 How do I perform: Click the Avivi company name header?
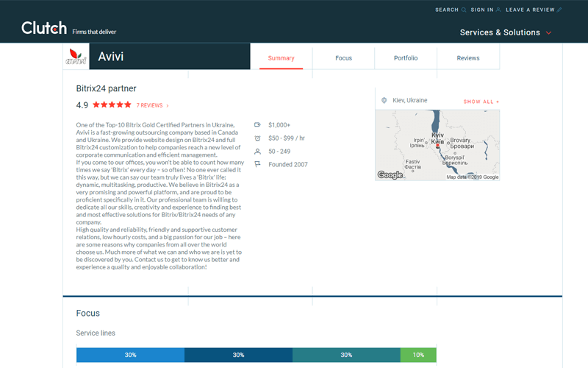click(111, 57)
